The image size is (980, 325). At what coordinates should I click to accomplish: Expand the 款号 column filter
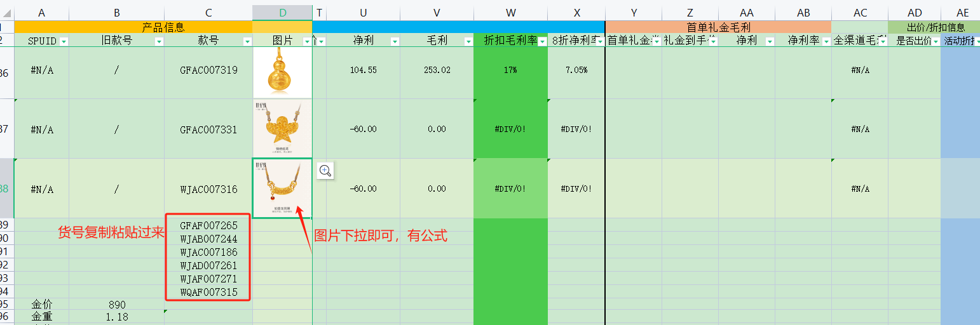click(247, 41)
